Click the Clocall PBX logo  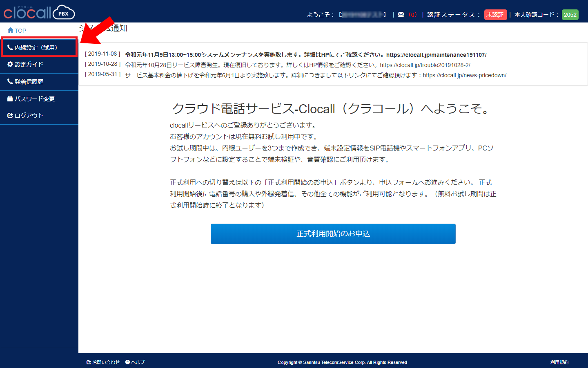click(x=39, y=12)
